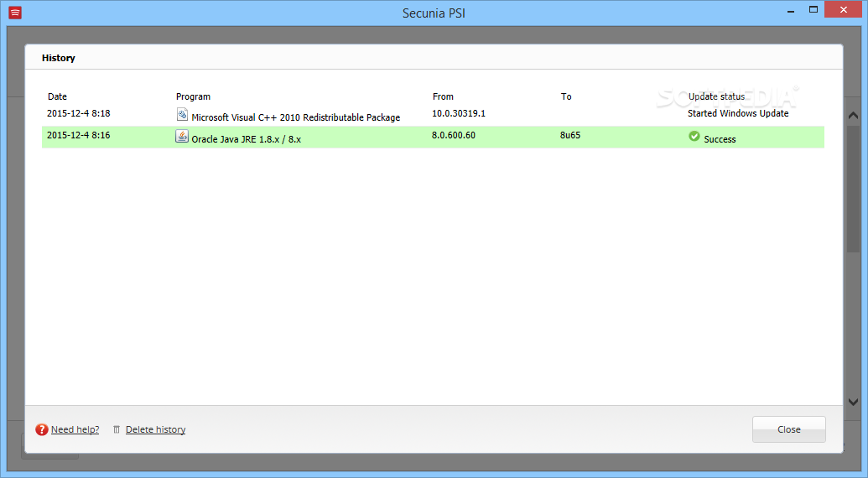Click the red question mark help icon
868x478 pixels.
(42, 429)
